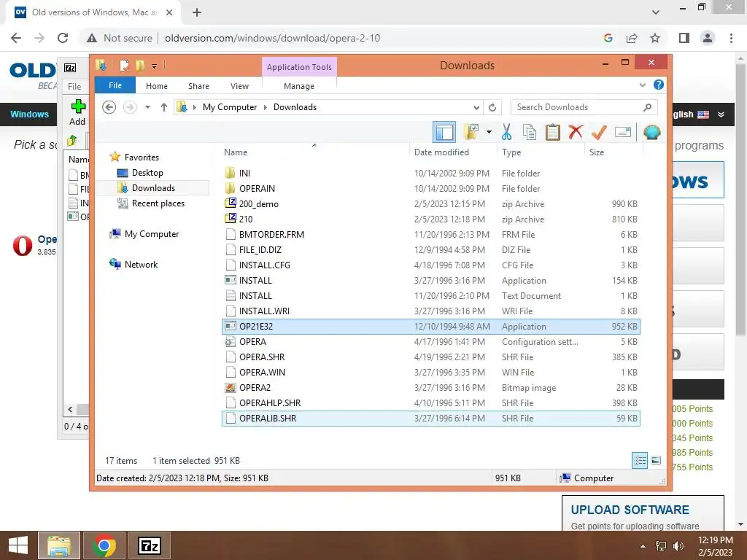
Task: Toggle the navigation pane toolbar button
Action: click(444, 132)
